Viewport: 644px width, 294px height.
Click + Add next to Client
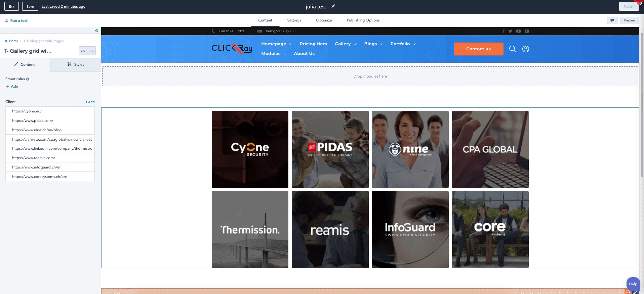pos(90,102)
